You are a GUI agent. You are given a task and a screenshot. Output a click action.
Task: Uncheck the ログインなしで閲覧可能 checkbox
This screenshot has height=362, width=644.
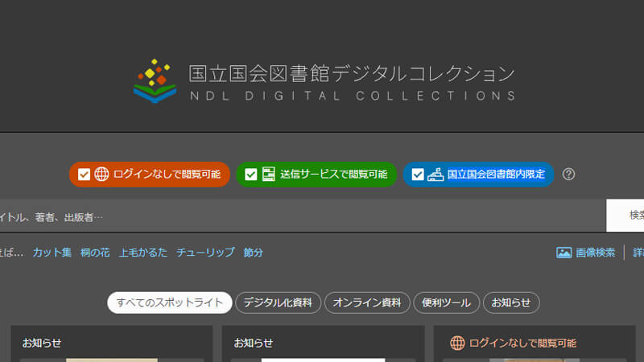pyautogui.click(x=84, y=175)
